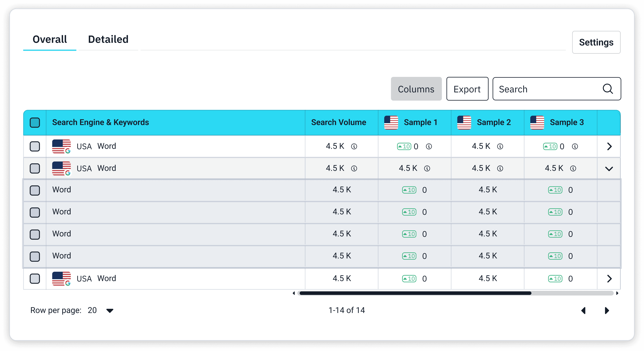Click the magnifying glass search icon
The image size is (644, 351).
pyautogui.click(x=607, y=89)
